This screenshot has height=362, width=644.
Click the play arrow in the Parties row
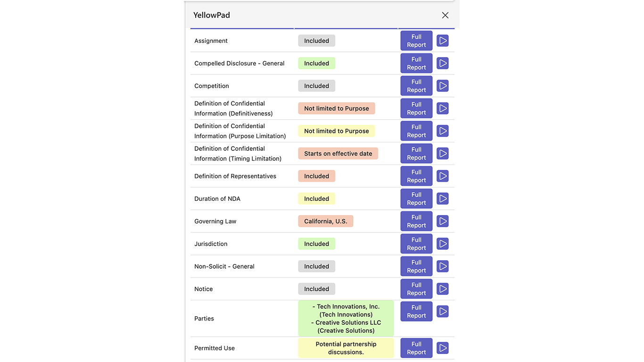[x=442, y=311]
